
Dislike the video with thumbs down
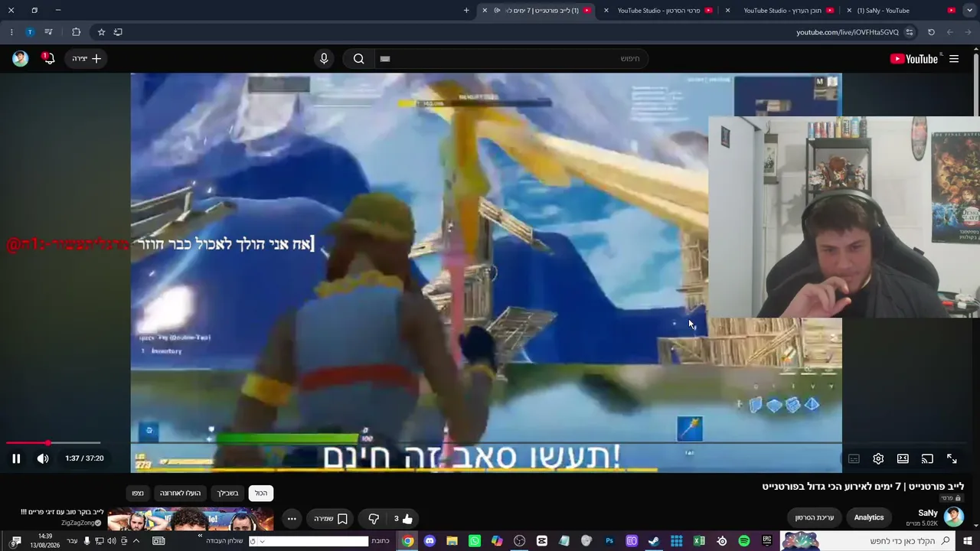tap(374, 519)
